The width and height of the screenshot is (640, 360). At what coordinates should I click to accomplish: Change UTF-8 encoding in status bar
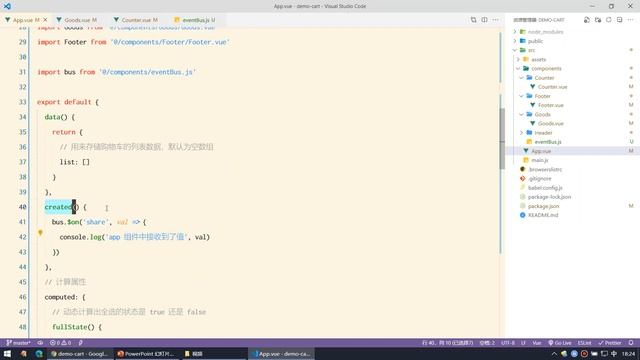point(508,343)
